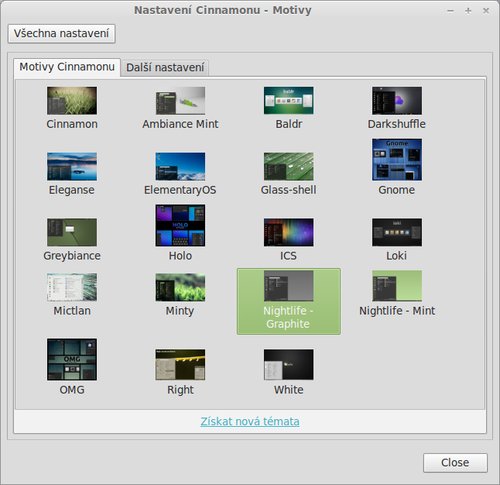Click the "White" theme name label
This screenshot has width=500, height=485.
click(289, 390)
